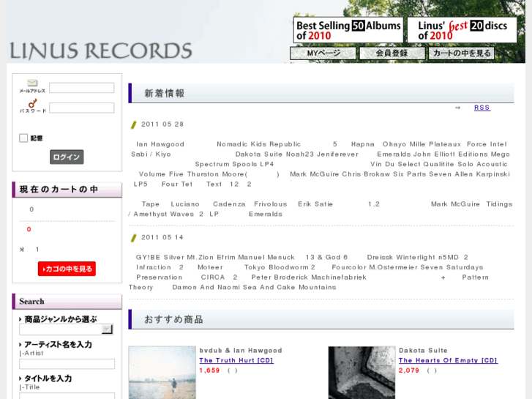Click the Linus Records logo

click(101, 51)
